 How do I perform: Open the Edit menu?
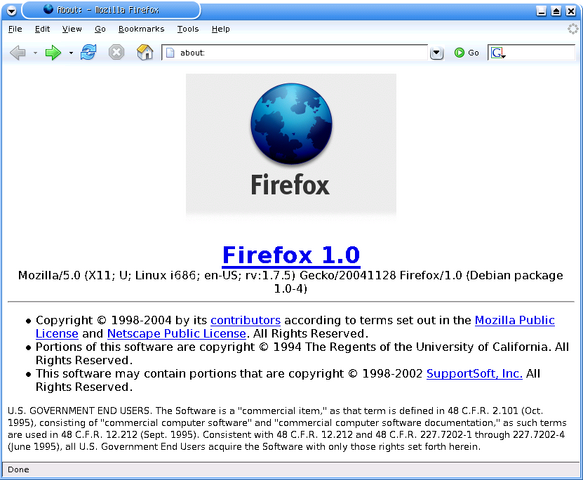click(x=42, y=29)
